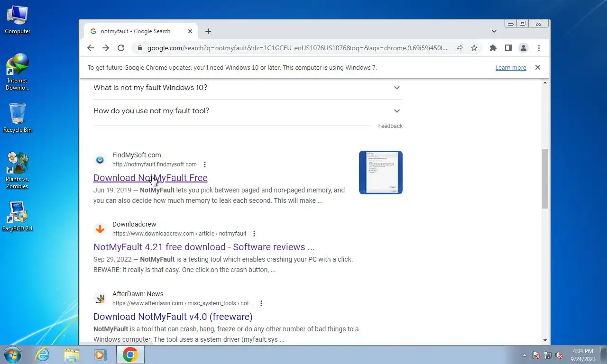Click the AfterDawn News favicon
607x364 pixels.
tap(100, 299)
